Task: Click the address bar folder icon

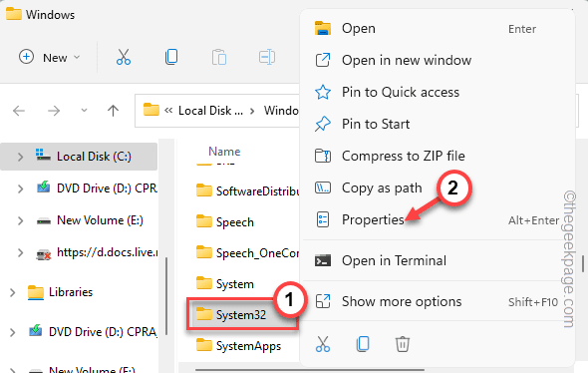Action: [151, 110]
